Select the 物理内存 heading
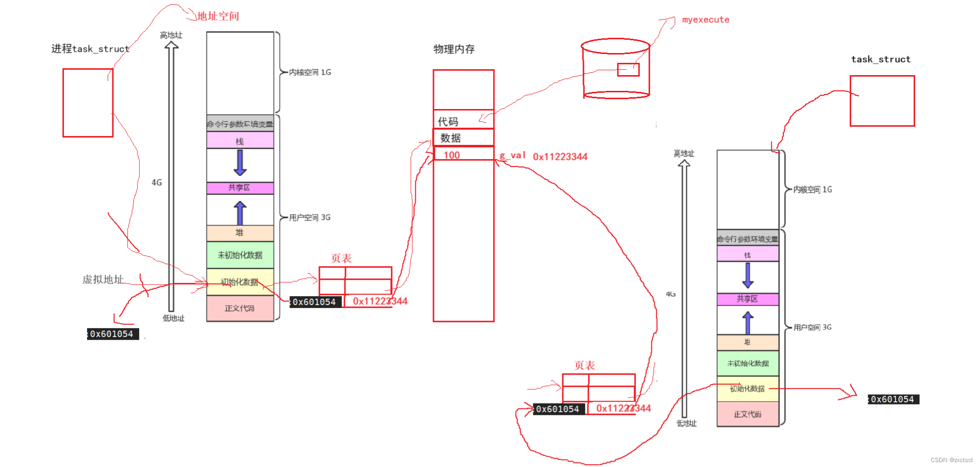The image size is (980, 467). point(454,49)
